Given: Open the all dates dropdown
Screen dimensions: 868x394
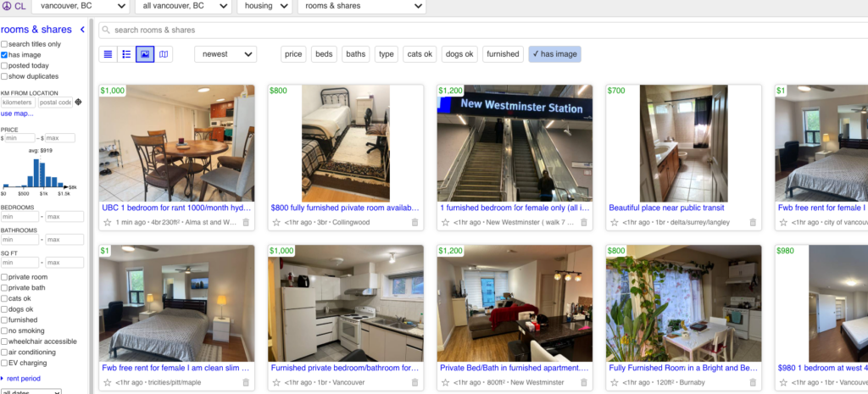Looking at the screenshot, I should tap(31, 391).
